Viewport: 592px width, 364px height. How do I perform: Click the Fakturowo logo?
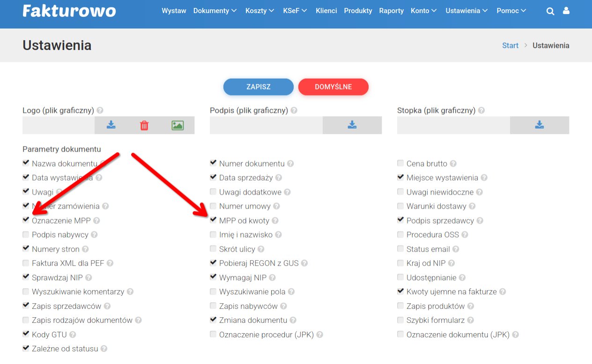pos(69,11)
